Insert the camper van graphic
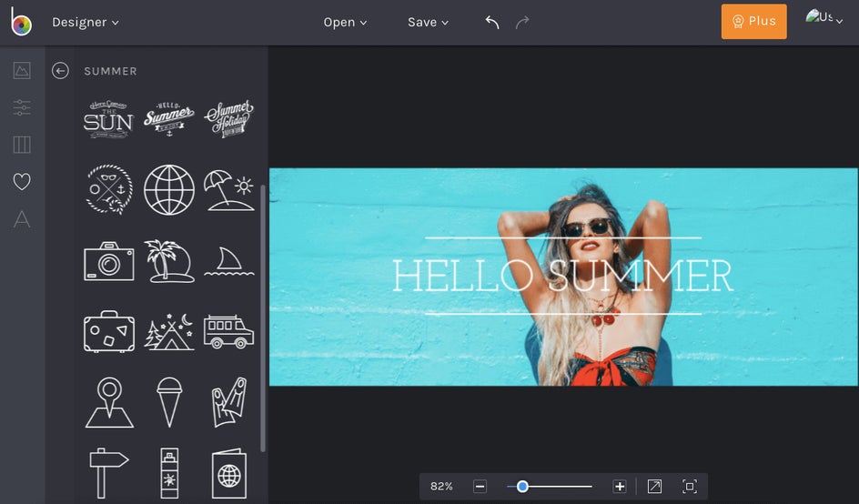 (x=229, y=331)
